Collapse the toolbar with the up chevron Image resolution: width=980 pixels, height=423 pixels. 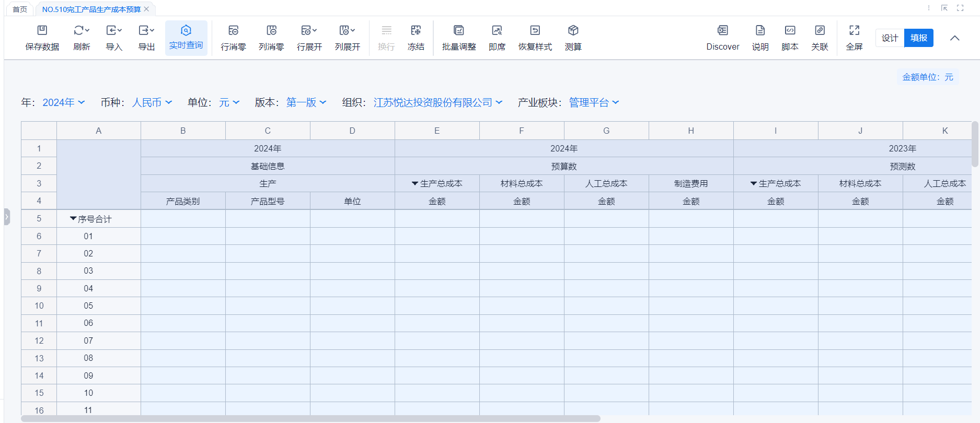click(x=954, y=38)
